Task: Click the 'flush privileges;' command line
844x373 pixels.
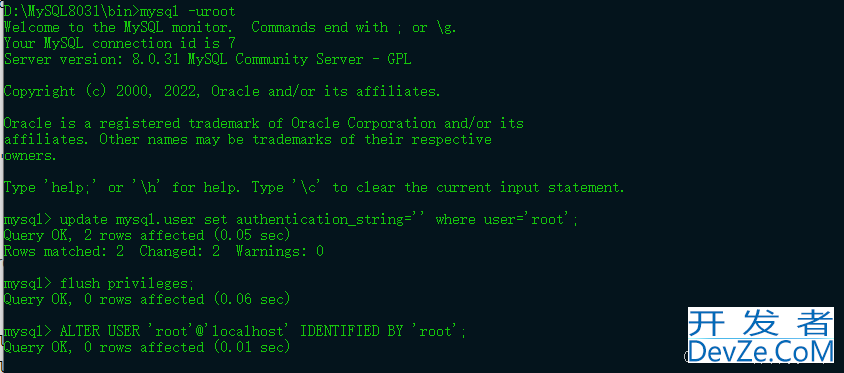Action: pos(99,284)
